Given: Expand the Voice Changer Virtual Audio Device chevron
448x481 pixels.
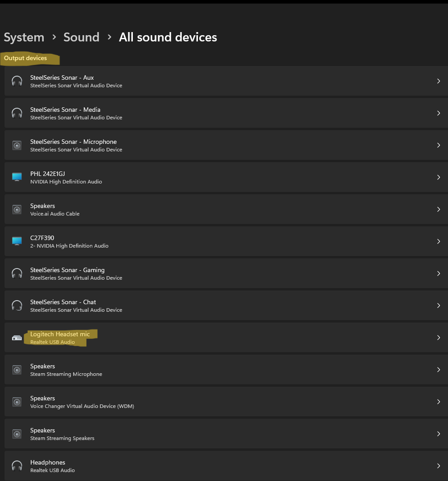Looking at the screenshot, I should pos(439,402).
